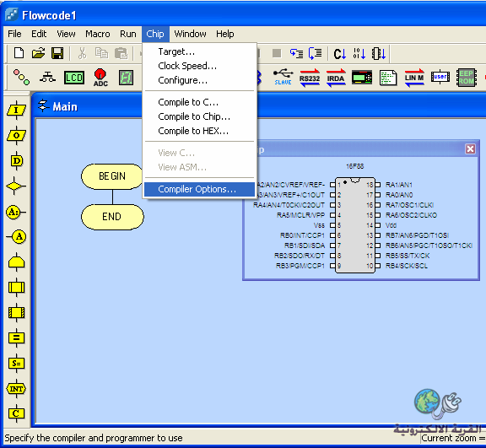Add the text document component

coord(388,78)
